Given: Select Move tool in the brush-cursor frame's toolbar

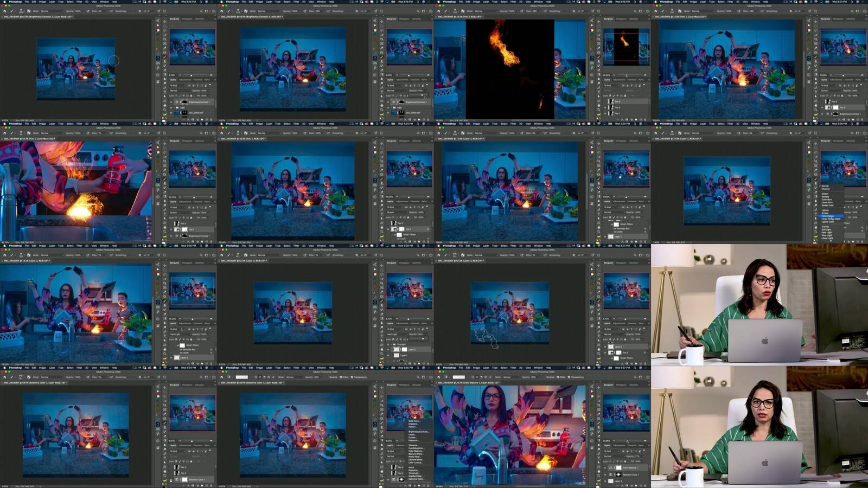Looking at the screenshot, I should (165, 22).
